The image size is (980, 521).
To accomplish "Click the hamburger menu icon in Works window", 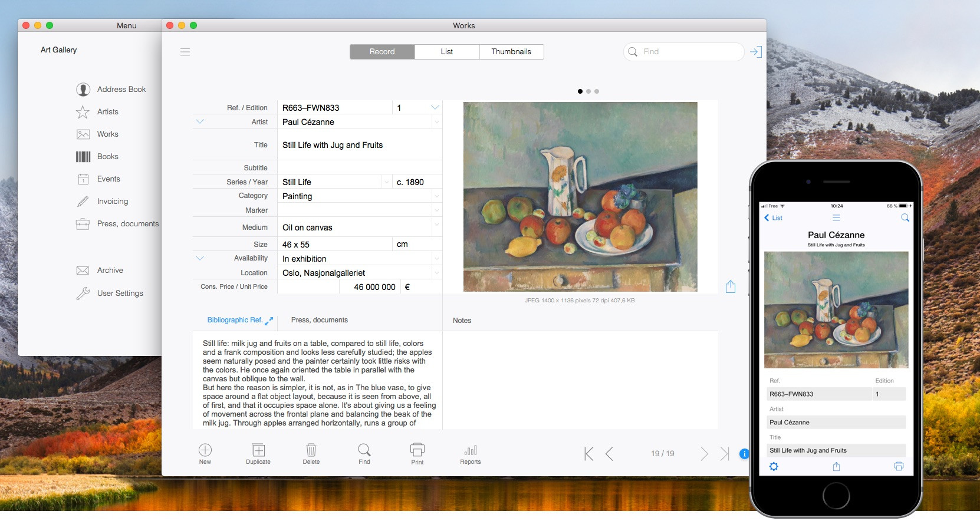I will [x=185, y=52].
